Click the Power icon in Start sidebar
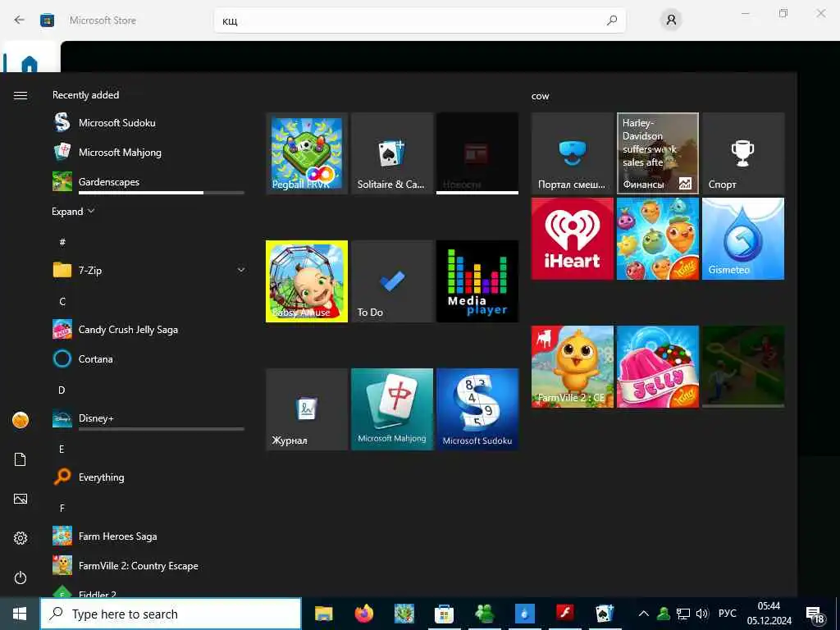This screenshot has width=840, height=630. [x=21, y=577]
